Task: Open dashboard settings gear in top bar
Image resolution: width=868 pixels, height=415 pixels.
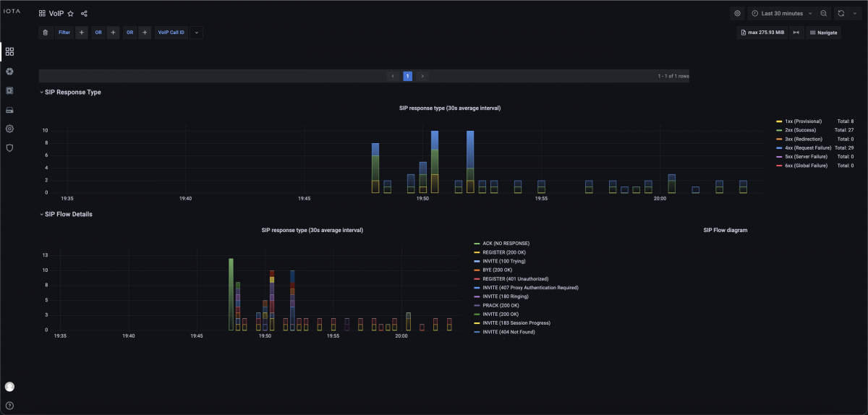Action: 737,13
